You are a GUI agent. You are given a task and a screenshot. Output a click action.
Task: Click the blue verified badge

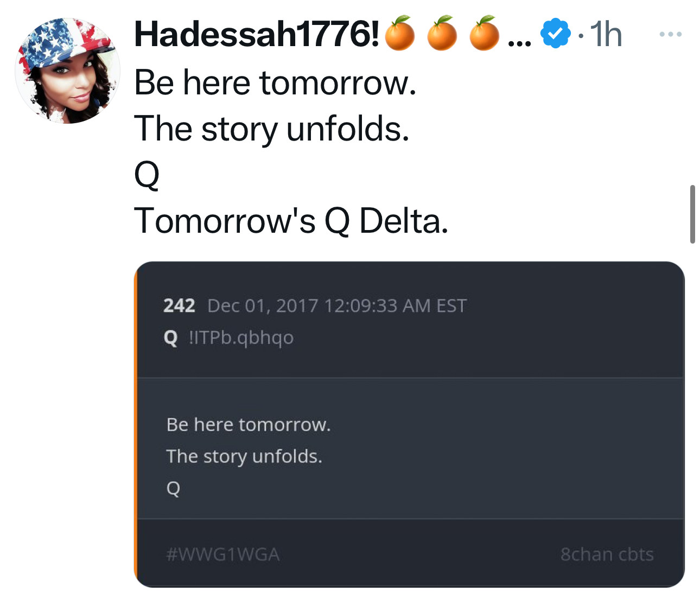pos(555,34)
